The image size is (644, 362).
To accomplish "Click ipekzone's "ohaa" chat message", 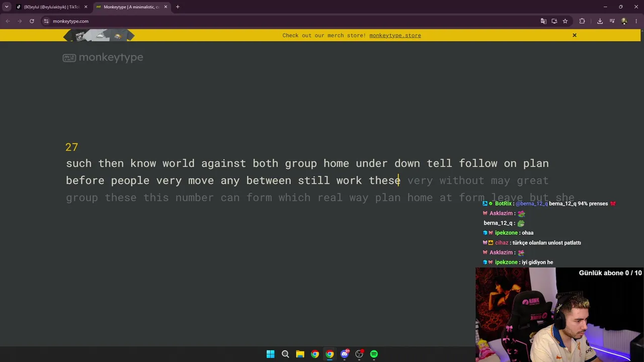I will [x=509, y=233].
